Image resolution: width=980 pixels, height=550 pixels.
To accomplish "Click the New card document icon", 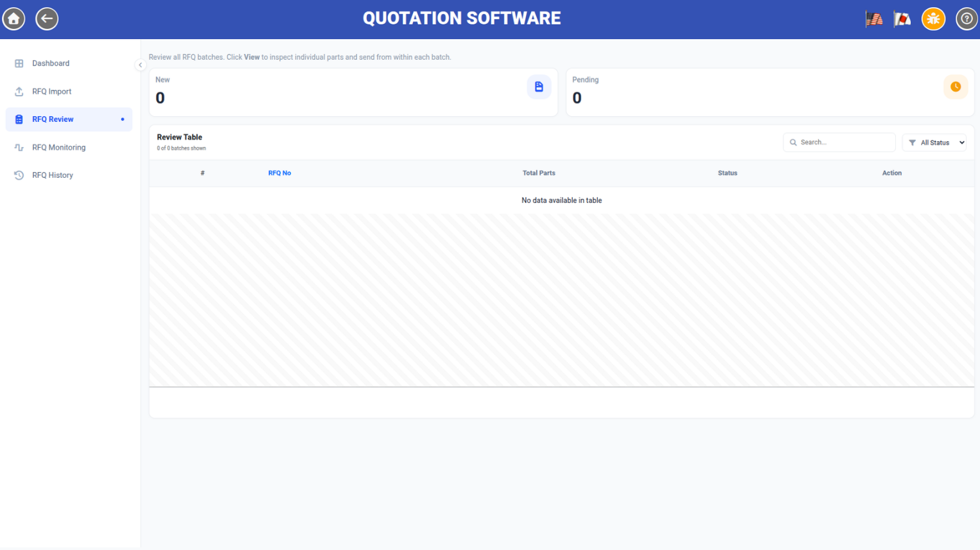I will point(539,87).
